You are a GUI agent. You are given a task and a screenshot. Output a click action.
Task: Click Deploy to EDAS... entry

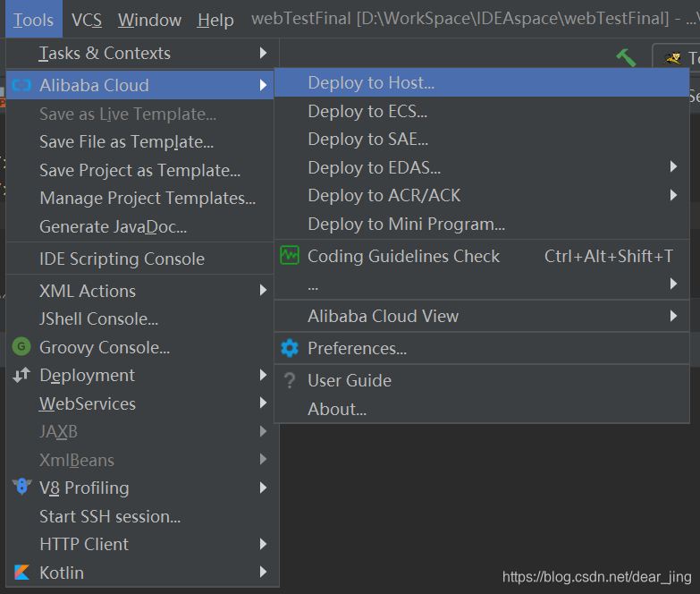(482, 167)
